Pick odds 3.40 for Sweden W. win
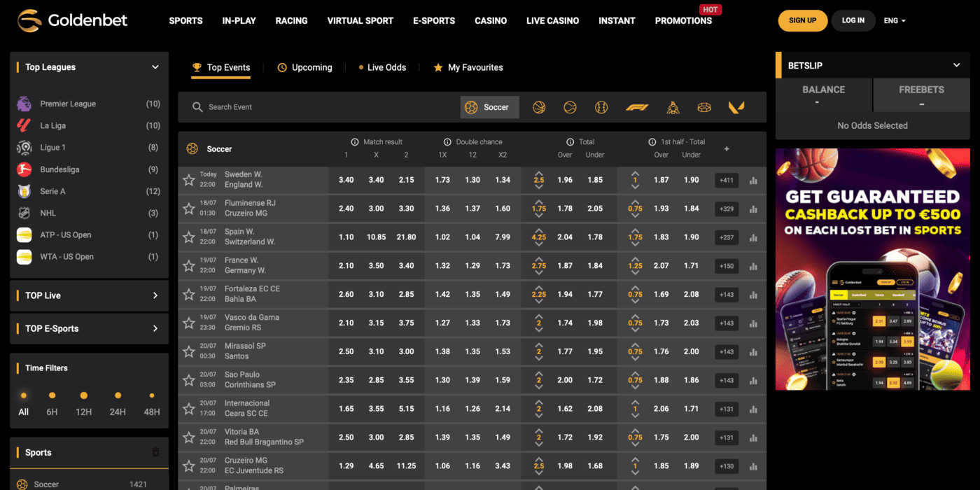980x490 pixels. (346, 180)
